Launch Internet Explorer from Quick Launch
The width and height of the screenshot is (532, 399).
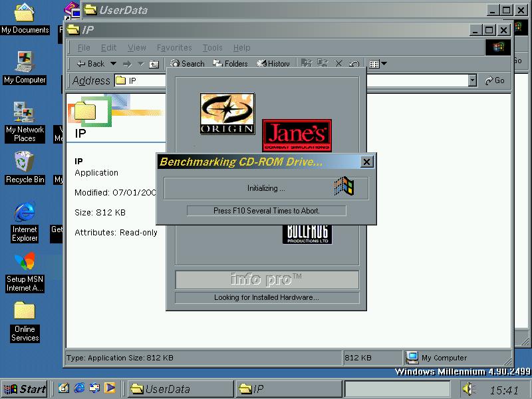[x=79, y=388]
